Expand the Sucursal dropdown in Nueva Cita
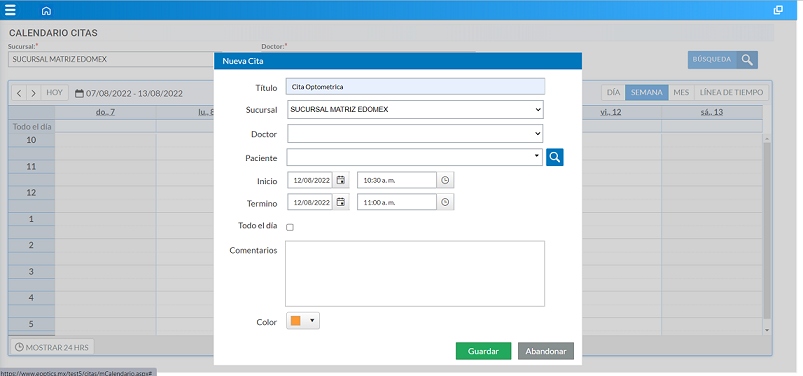This screenshot has height=376, width=803. click(x=537, y=110)
